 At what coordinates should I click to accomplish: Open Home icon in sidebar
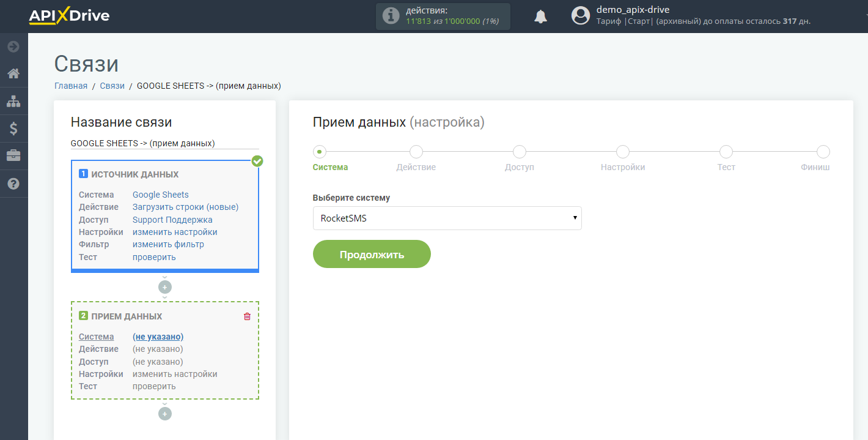tap(13, 74)
